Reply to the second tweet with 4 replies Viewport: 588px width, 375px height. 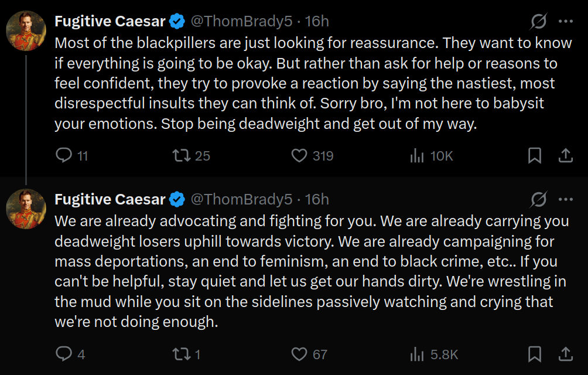[70, 354]
